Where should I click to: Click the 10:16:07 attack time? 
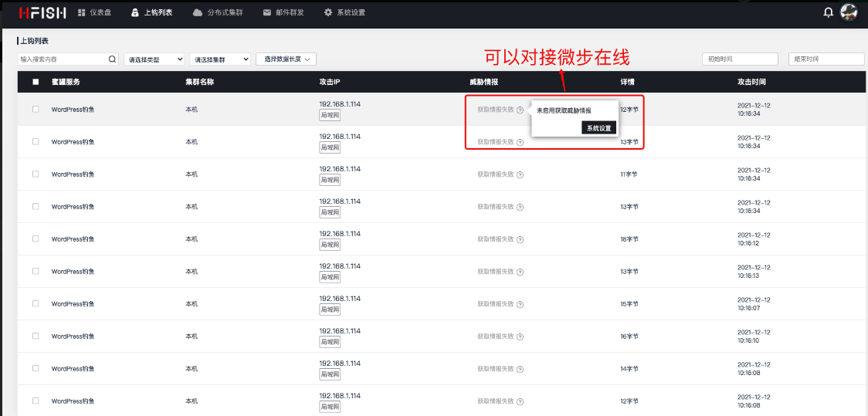(754, 303)
